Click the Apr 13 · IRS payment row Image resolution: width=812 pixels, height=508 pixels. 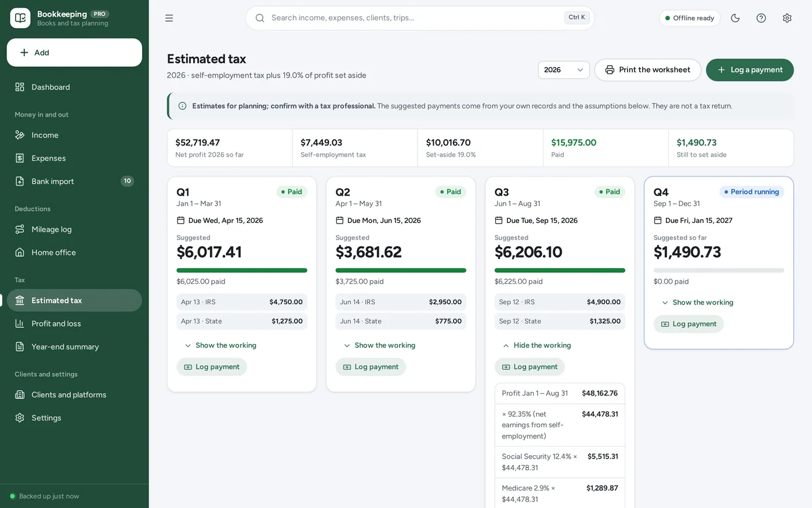pyautogui.click(x=242, y=302)
